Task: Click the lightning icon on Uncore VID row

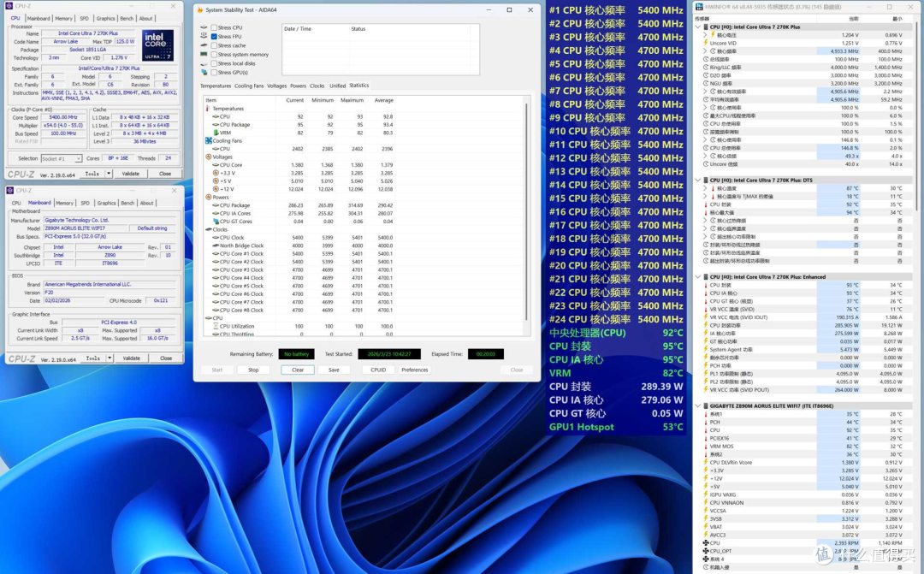Action: tap(705, 43)
